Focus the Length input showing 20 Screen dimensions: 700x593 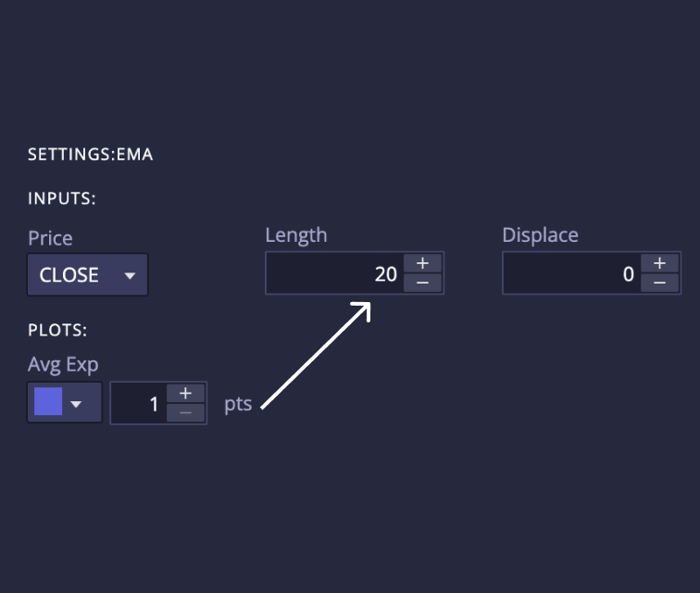(x=335, y=274)
